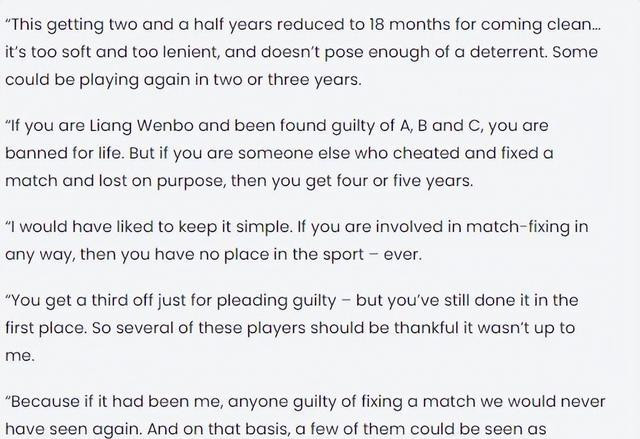Click the paragraph starting "Because if it had"
This screenshot has height=439, width=640.
(x=305, y=415)
